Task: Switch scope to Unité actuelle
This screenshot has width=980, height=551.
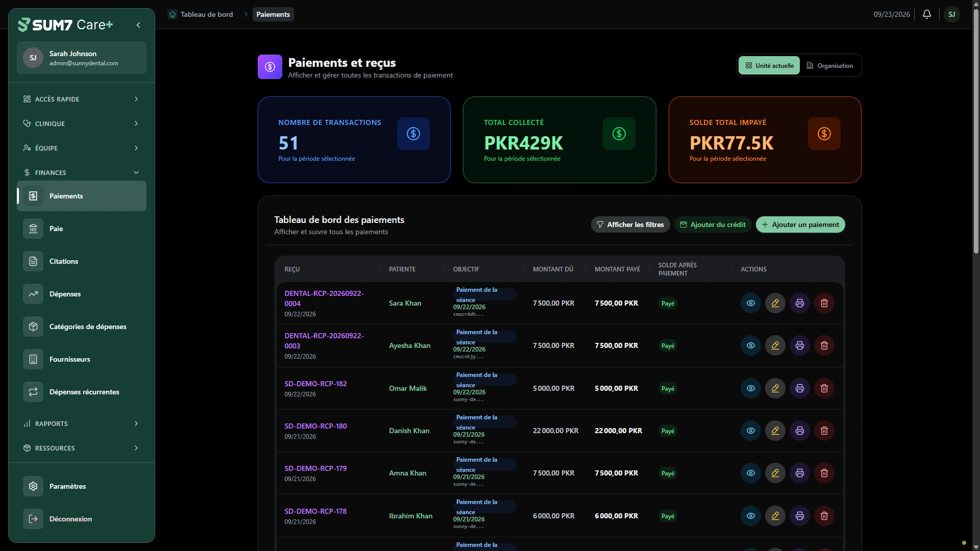Action: pyautogui.click(x=769, y=65)
